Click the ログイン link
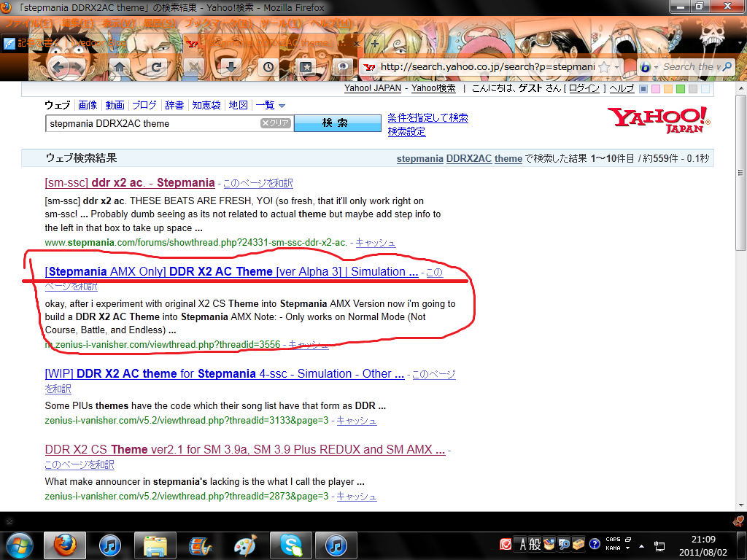Screen dimensions: 747x560 584,88
